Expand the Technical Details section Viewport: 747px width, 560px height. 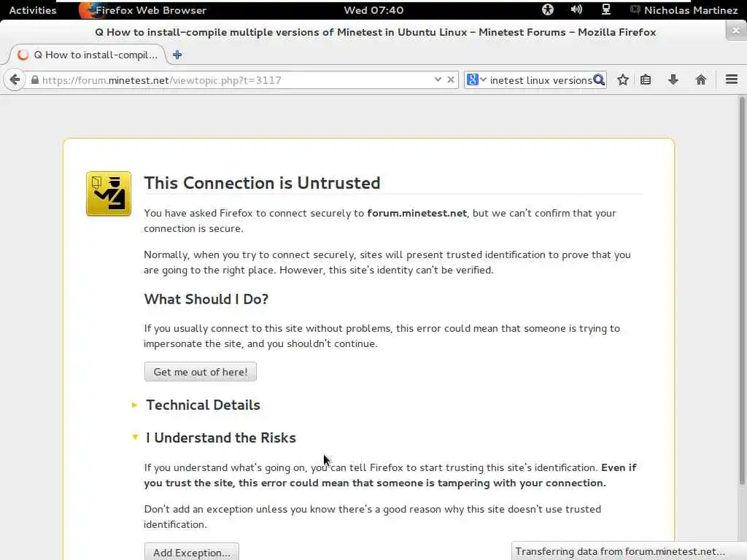(203, 405)
